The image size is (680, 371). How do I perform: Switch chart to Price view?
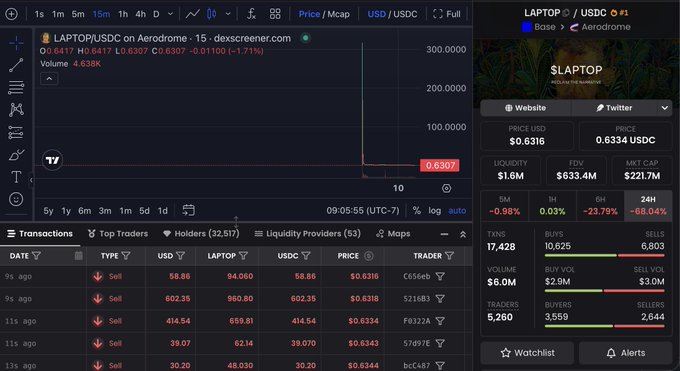[x=309, y=14]
